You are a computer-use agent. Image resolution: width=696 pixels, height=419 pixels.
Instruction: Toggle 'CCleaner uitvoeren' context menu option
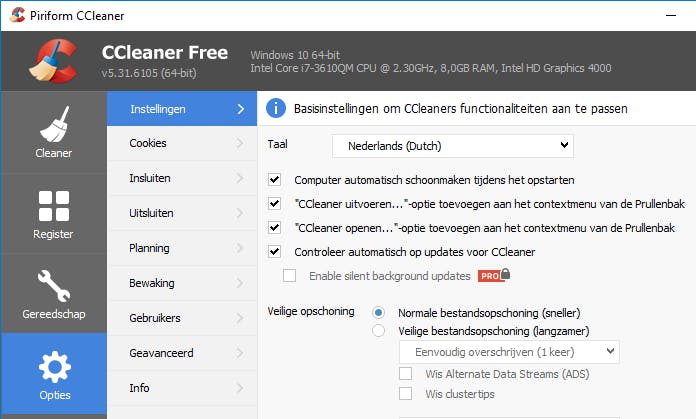coord(274,203)
